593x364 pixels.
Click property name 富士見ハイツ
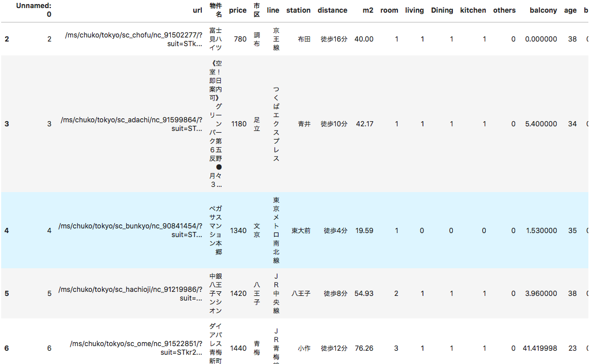pyautogui.click(x=216, y=39)
